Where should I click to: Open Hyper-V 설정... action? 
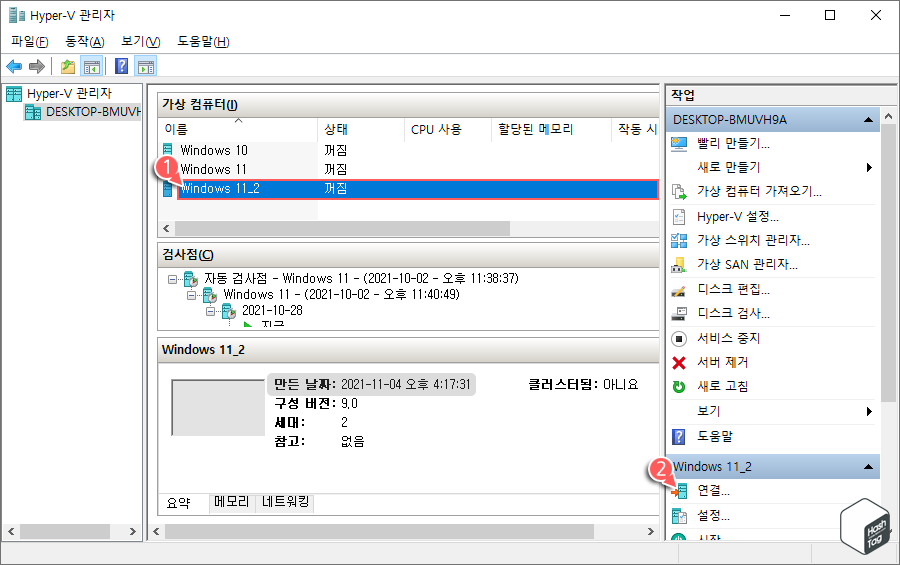tap(738, 216)
